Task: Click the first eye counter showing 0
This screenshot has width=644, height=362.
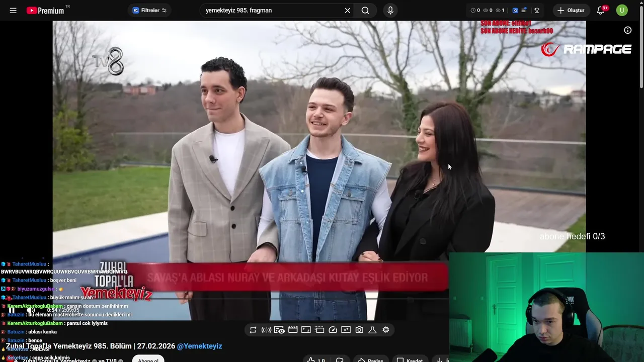Action: tap(488, 11)
